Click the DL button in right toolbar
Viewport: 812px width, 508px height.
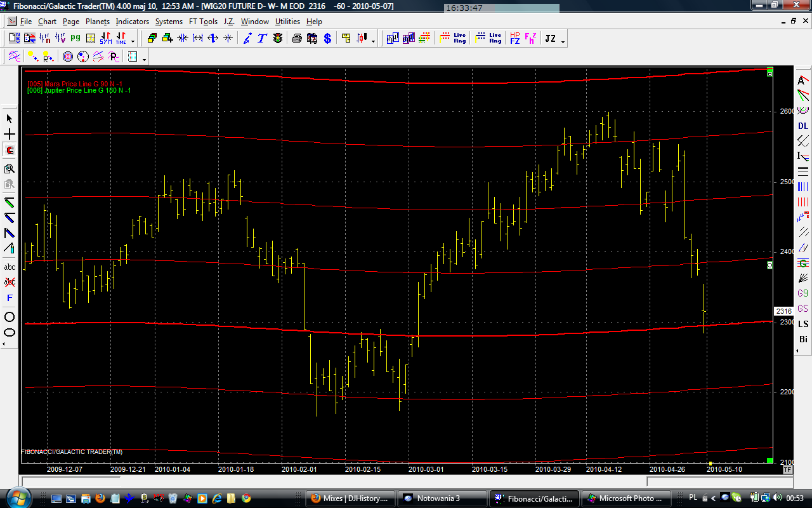tap(803, 126)
